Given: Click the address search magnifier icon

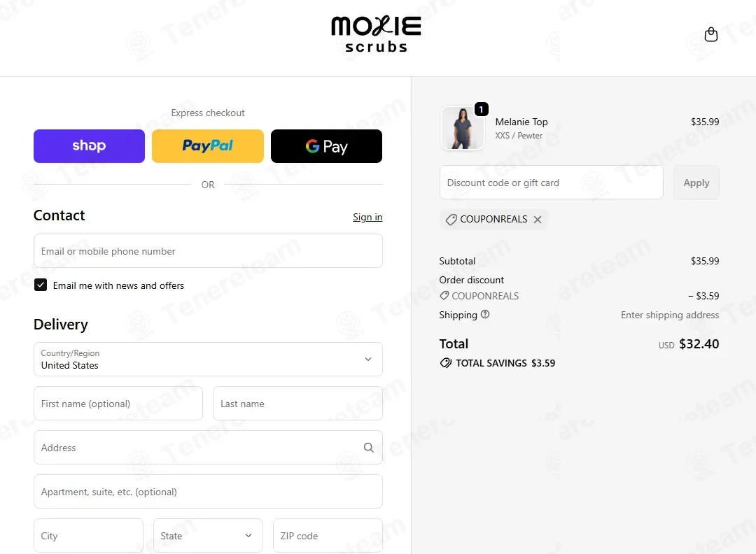Looking at the screenshot, I should (368, 448).
